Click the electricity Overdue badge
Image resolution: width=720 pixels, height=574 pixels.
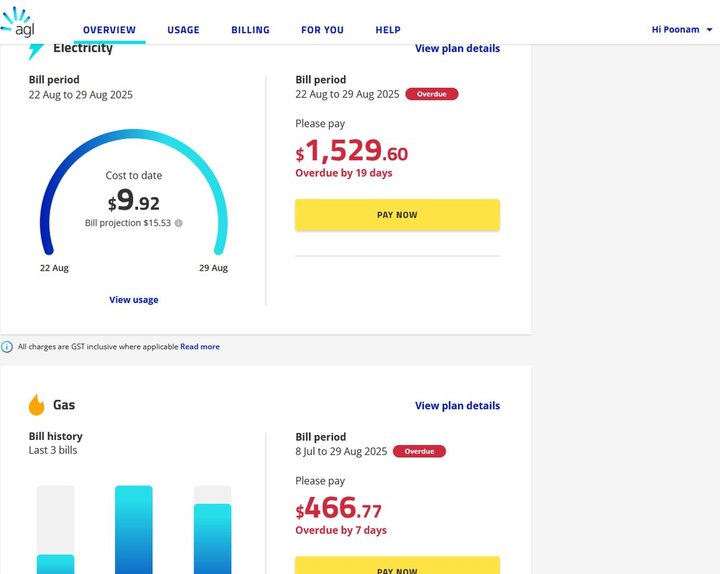pyautogui.click(x=432, y=94)
